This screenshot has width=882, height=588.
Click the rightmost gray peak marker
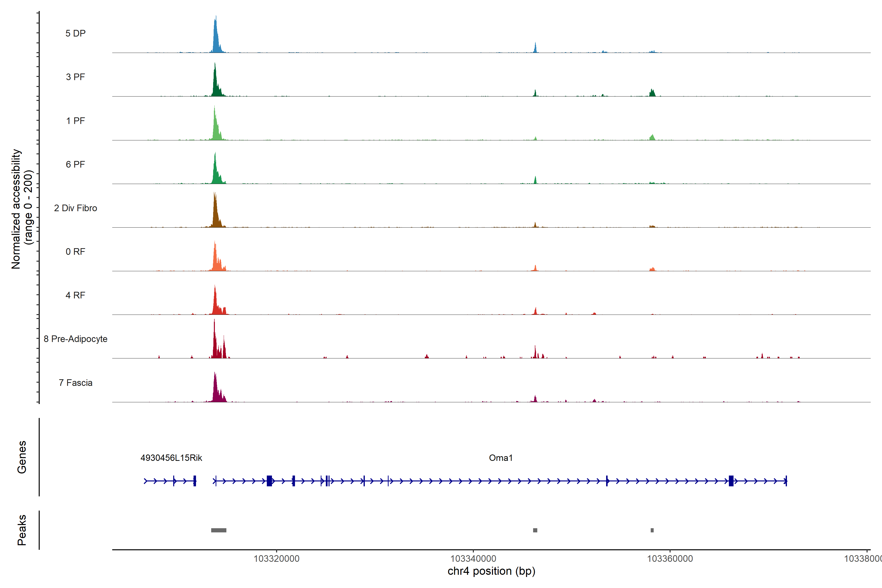tap(652, 530)
